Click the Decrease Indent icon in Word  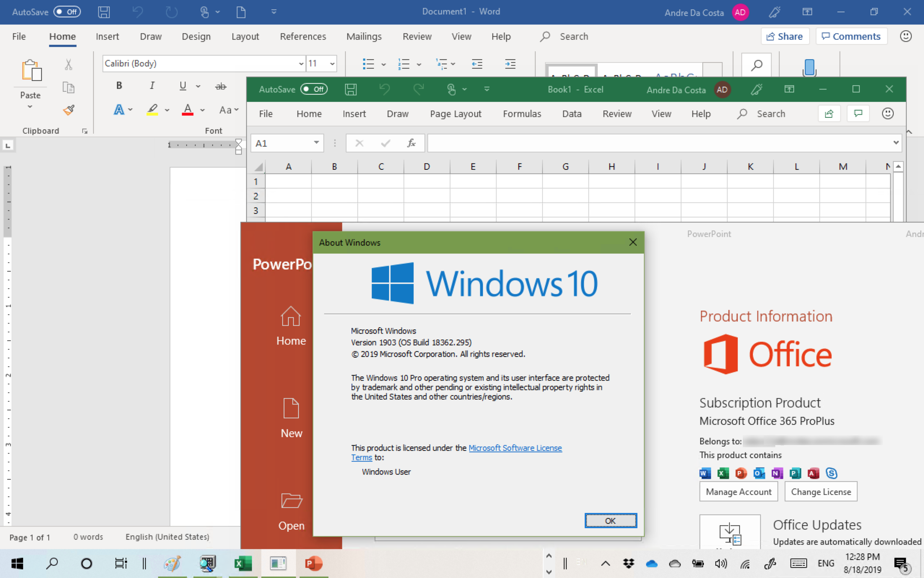pyautogui.click(x=477, y=64)
